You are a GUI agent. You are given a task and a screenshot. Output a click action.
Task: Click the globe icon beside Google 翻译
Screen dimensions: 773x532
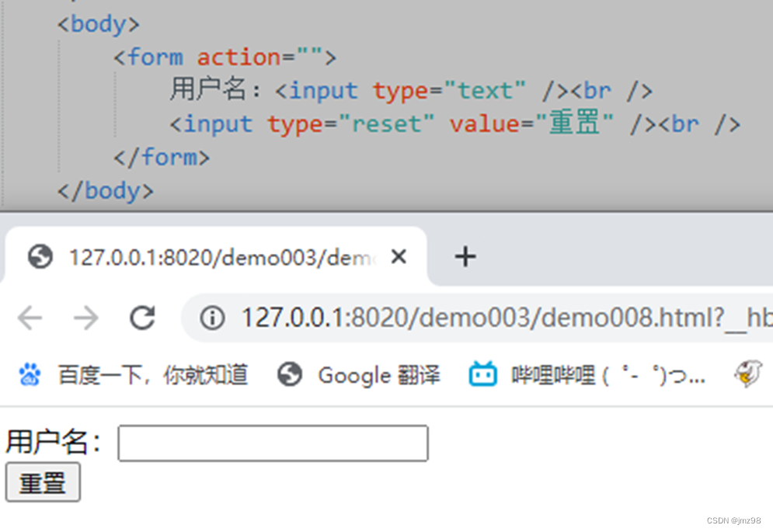pos(290,374)
